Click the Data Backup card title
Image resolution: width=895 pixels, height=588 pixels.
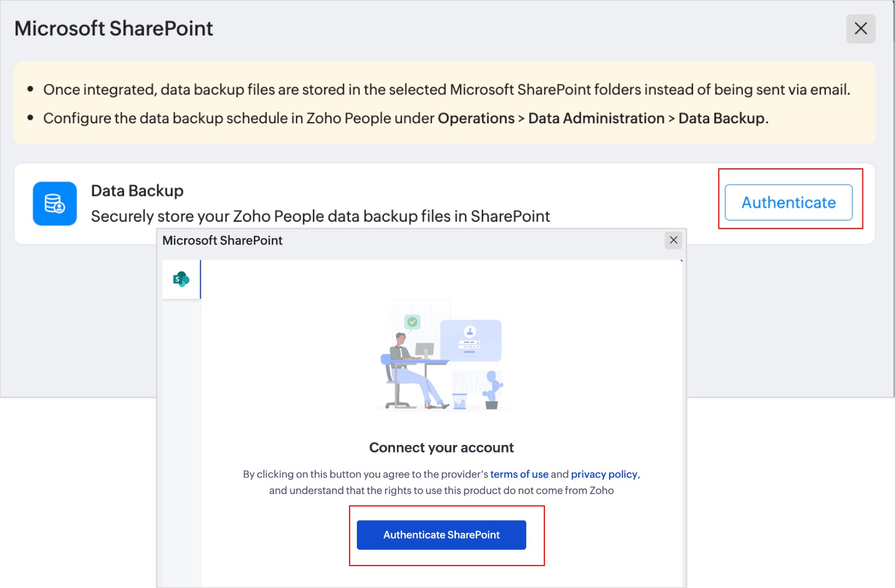137,191
